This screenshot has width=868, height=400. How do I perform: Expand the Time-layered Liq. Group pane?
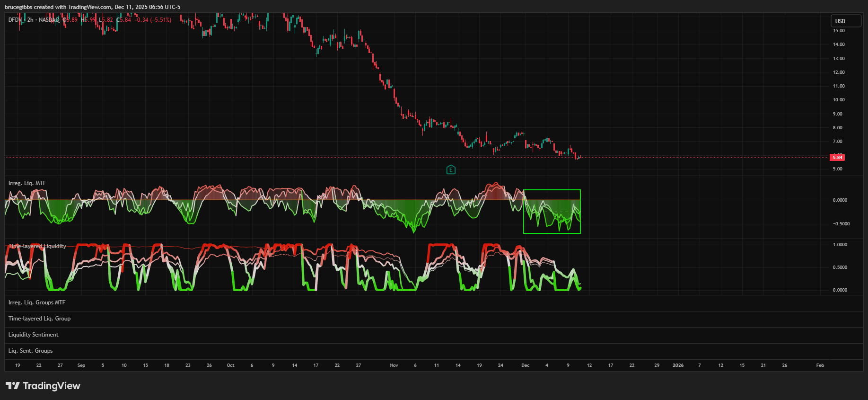click(39, 319)
